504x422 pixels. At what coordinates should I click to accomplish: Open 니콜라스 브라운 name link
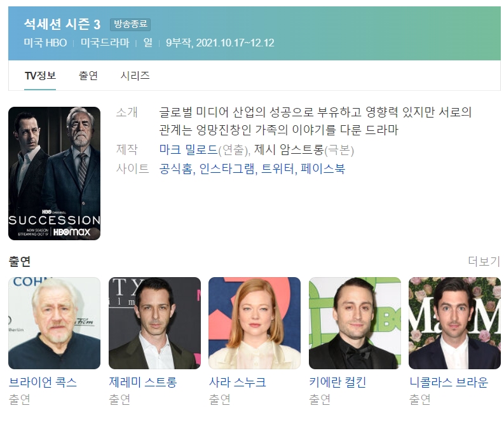click(449, 382)
